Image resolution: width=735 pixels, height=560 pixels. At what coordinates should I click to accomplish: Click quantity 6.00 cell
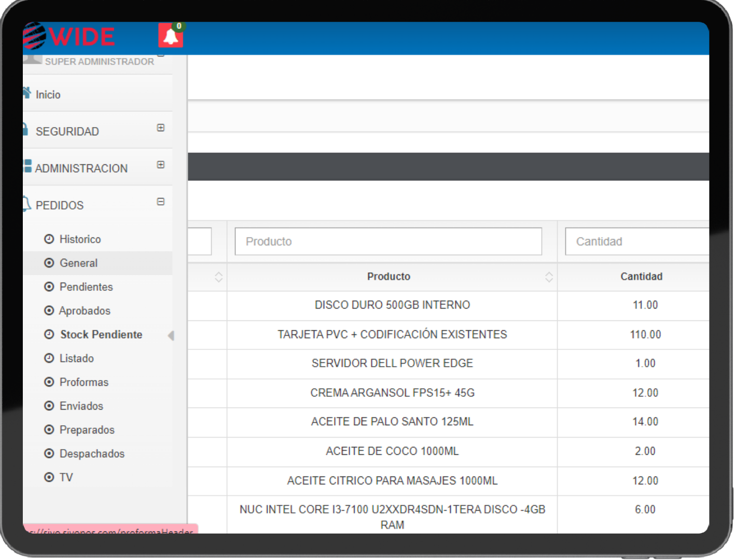click(645, 510)
